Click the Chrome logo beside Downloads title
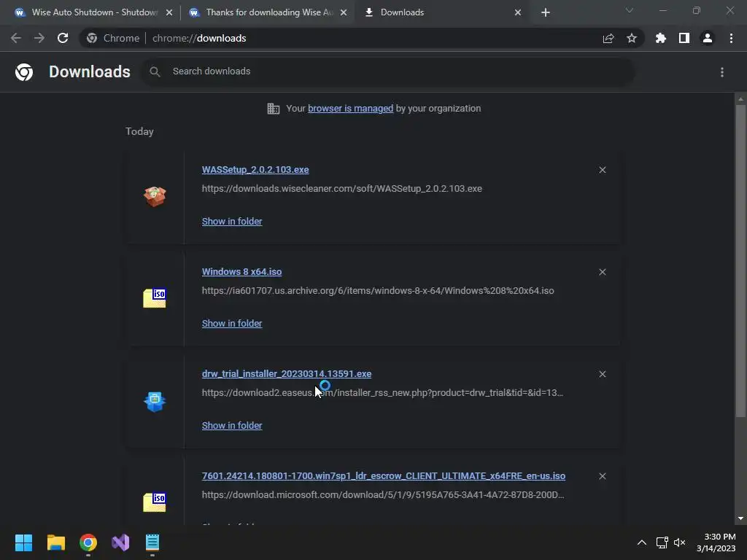 [24, 72]
